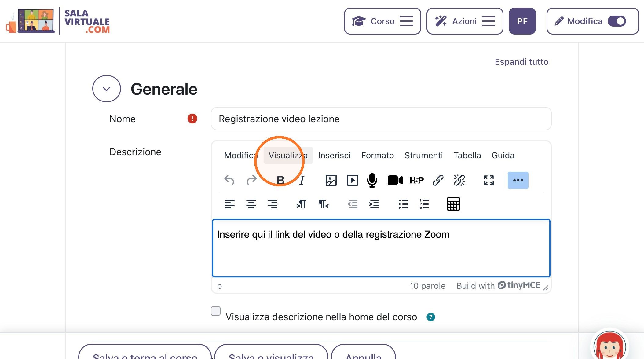
Task: Collapse extra toolbar with three-dots button
Action: [518, 180]
